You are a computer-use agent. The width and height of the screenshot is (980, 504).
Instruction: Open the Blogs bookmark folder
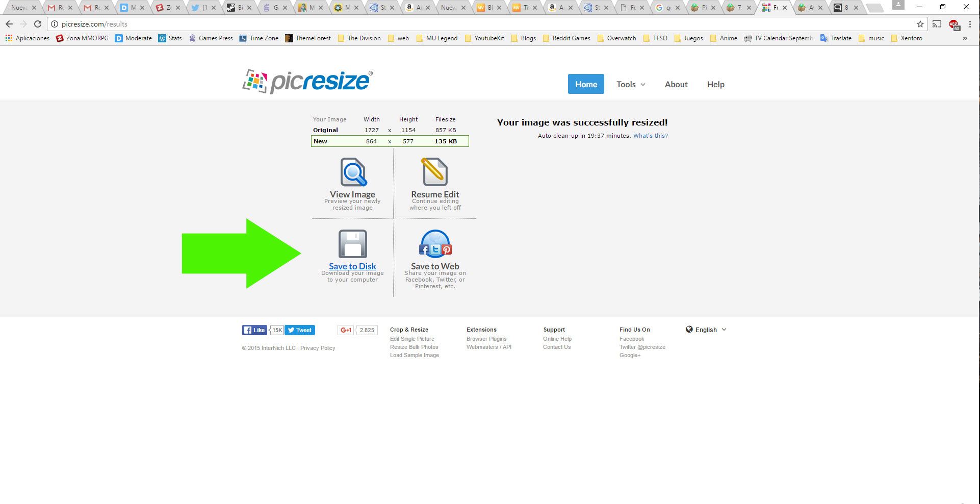(x=524, y=38)
